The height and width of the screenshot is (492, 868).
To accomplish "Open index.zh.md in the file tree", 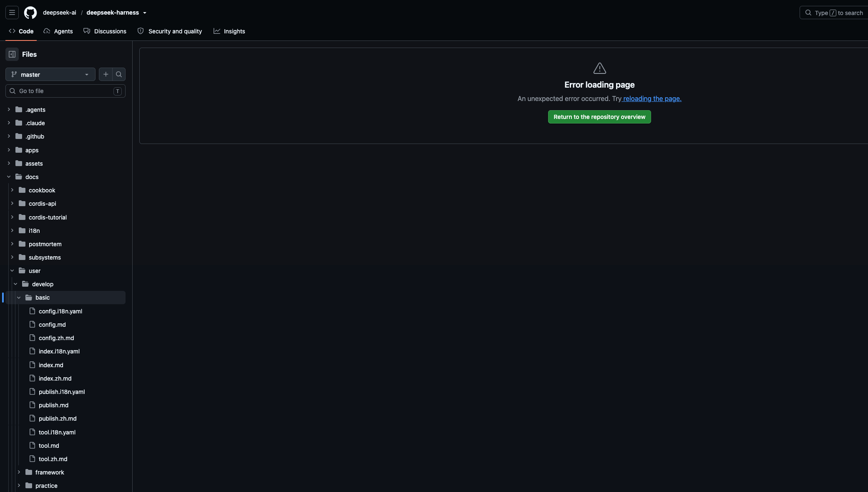I will point(55,378).
